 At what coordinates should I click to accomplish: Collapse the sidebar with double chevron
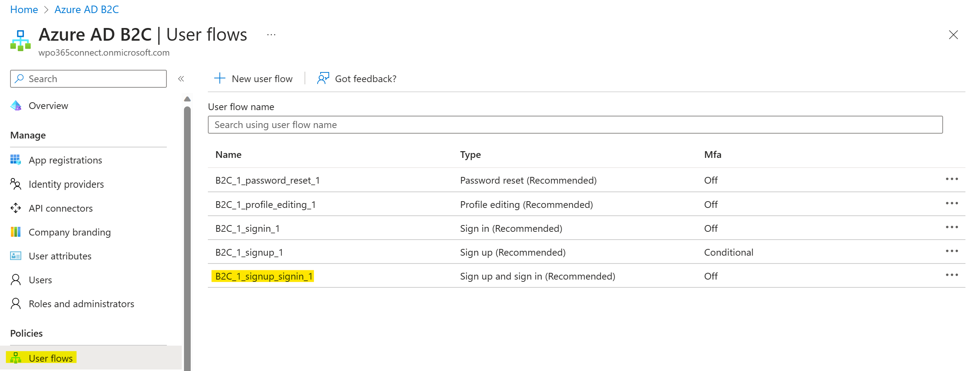[181, 79]
